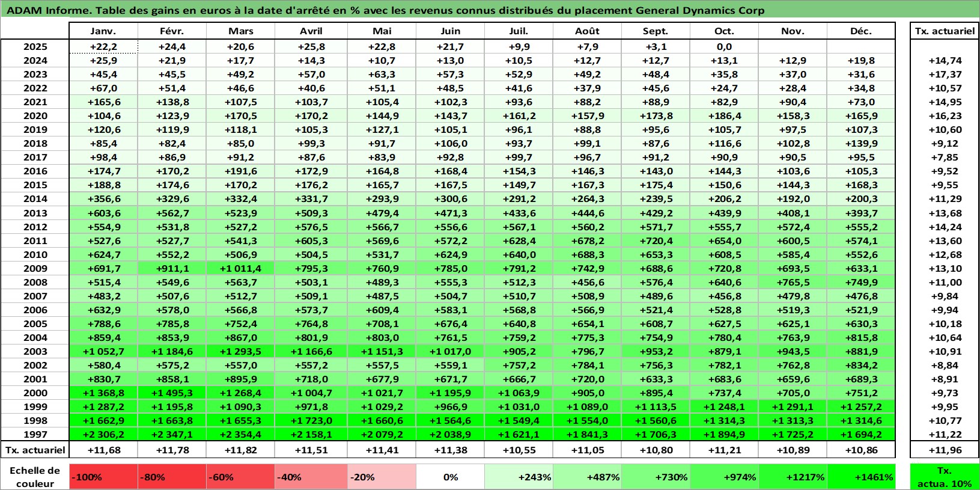This screenshot has width=980, height=490.
Task: Select the +11,82 Tx. actuariel value for Mars
Action: click(x=240, y=450)
